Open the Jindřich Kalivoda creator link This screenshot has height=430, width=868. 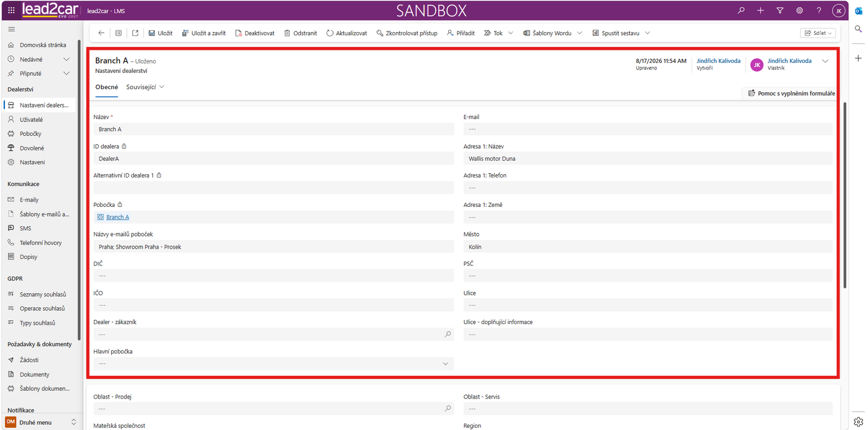pyautogui.click(x=718, y=61)
